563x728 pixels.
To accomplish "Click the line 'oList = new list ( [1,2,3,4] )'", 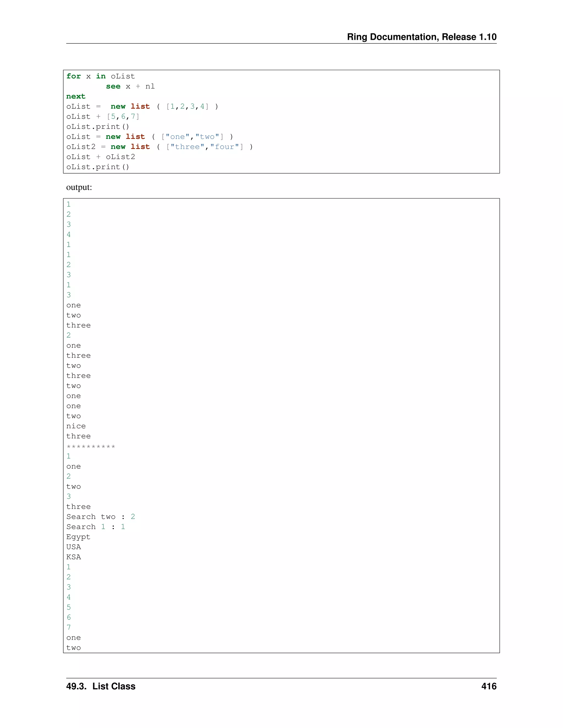I will click(142, 106).
